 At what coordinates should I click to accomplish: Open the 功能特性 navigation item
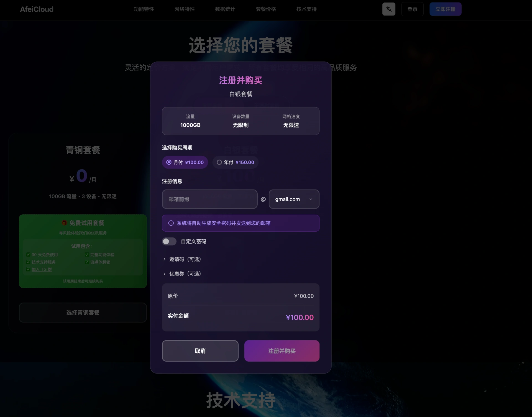click(144, 9)
